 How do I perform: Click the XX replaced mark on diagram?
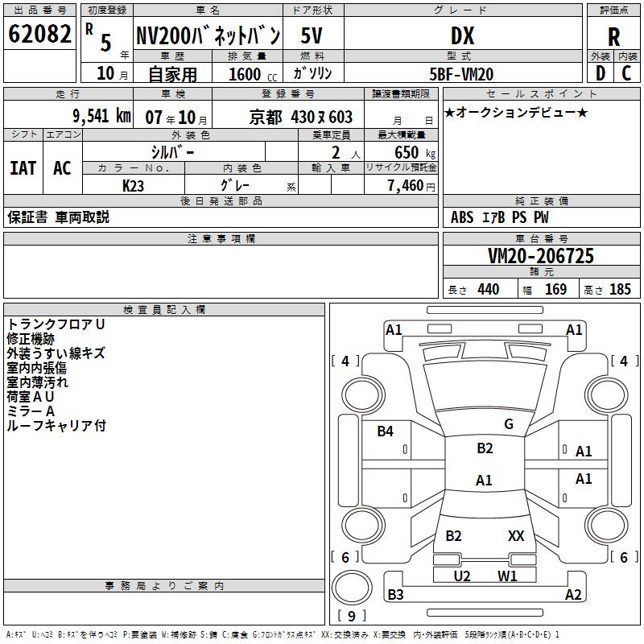[x=516, y=536]
